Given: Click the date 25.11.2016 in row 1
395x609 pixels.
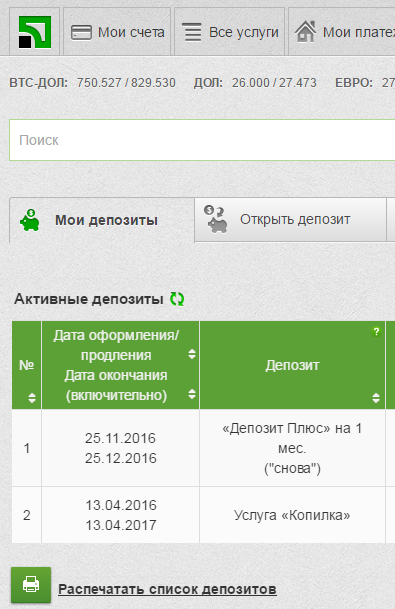Looking at the screenshot, I should [120, 438].
